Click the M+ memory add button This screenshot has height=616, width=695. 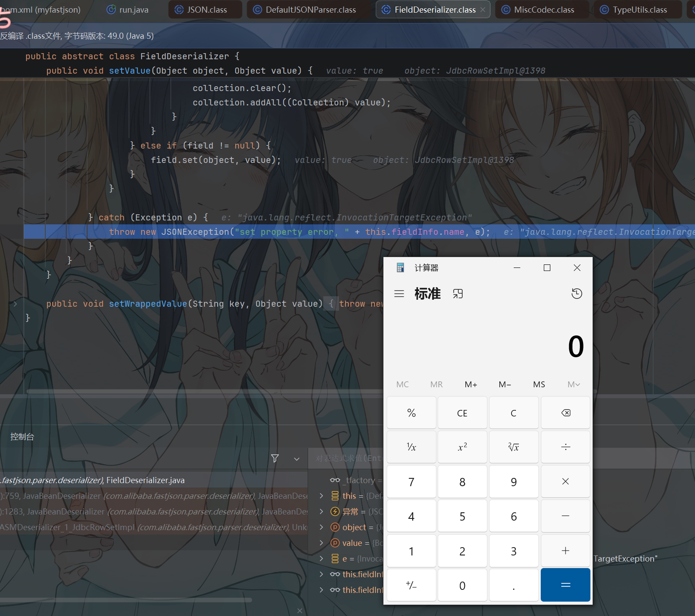(x=471, y=384)
